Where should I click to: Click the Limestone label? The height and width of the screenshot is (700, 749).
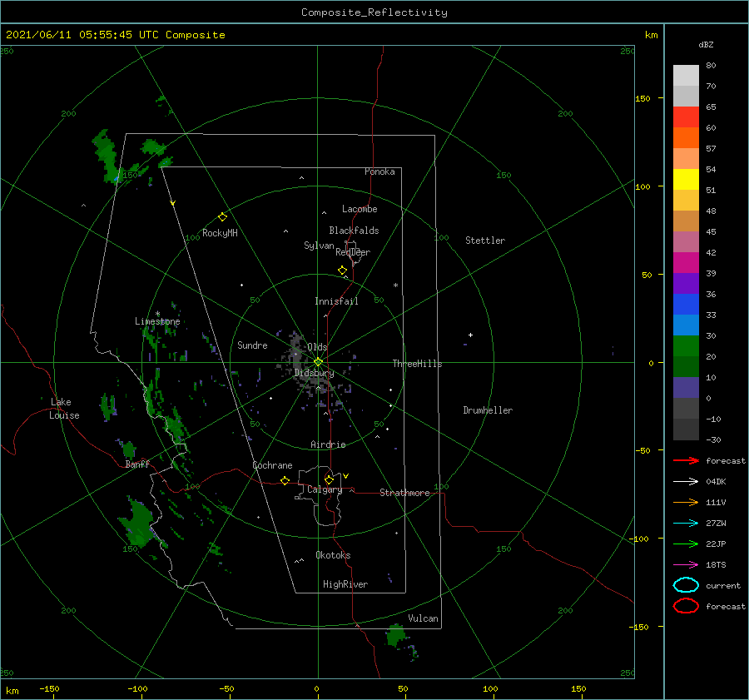157,321
